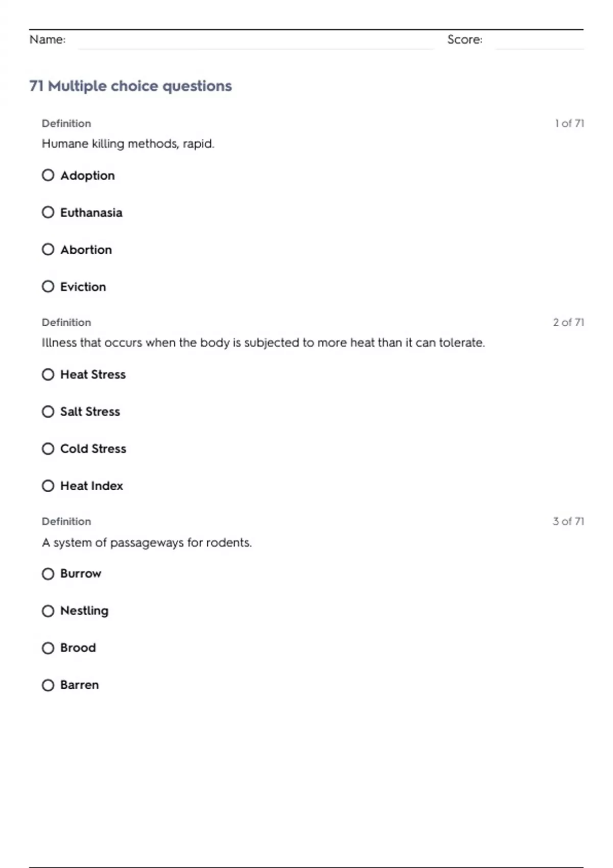Choose the Salt Stress option
Viewport: 613px width, 868px height.
tap(48, 412)
